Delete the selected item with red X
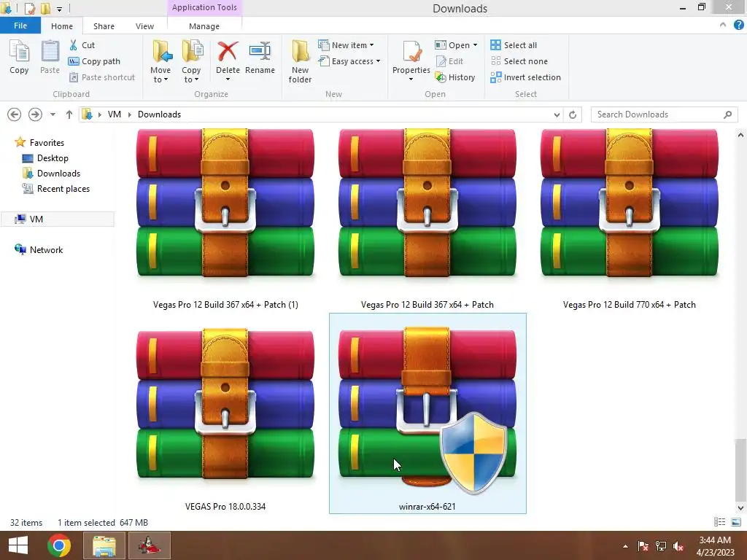 (228, 60)
